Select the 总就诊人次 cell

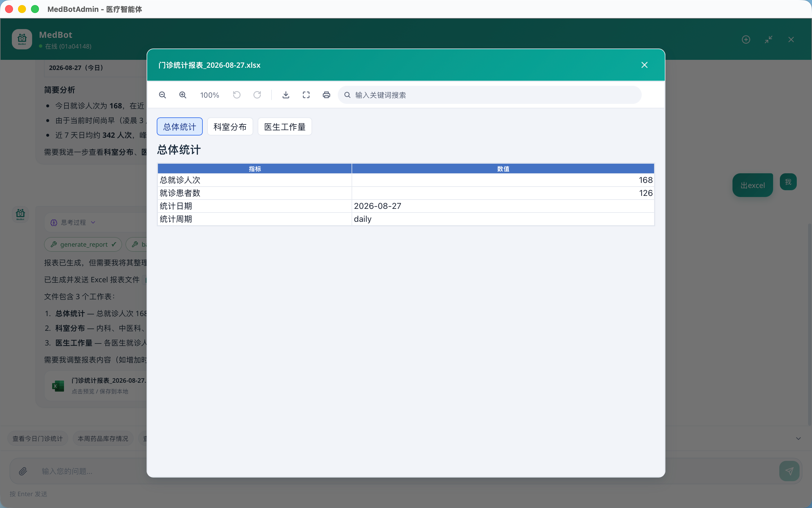[x=255, y=180]
